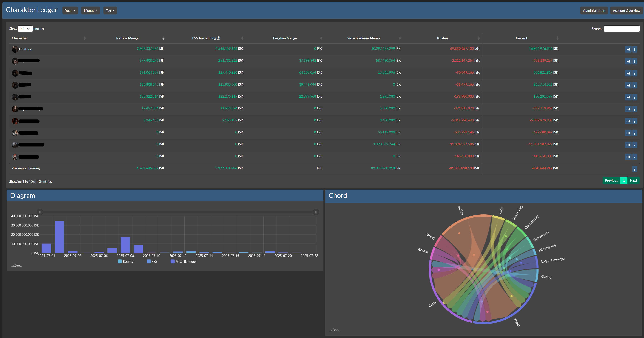Click Geuthur's character portrait
644x338 pixels.
click(15, 49)
